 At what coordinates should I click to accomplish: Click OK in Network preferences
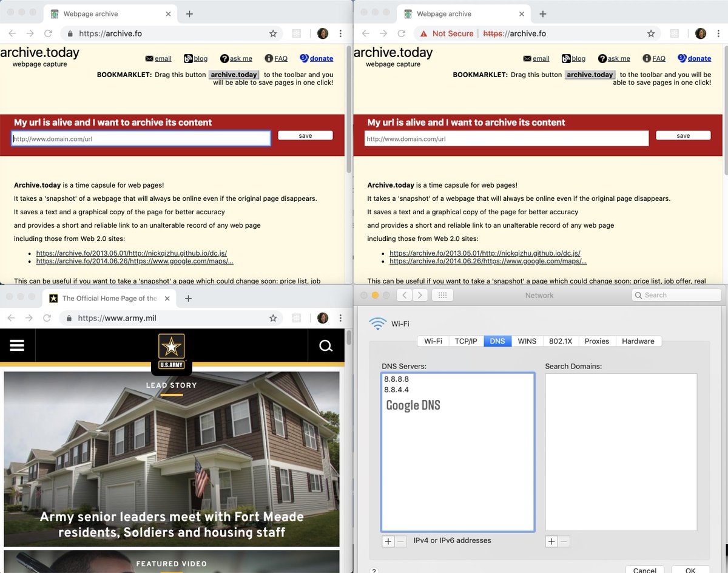click(690, 570)
